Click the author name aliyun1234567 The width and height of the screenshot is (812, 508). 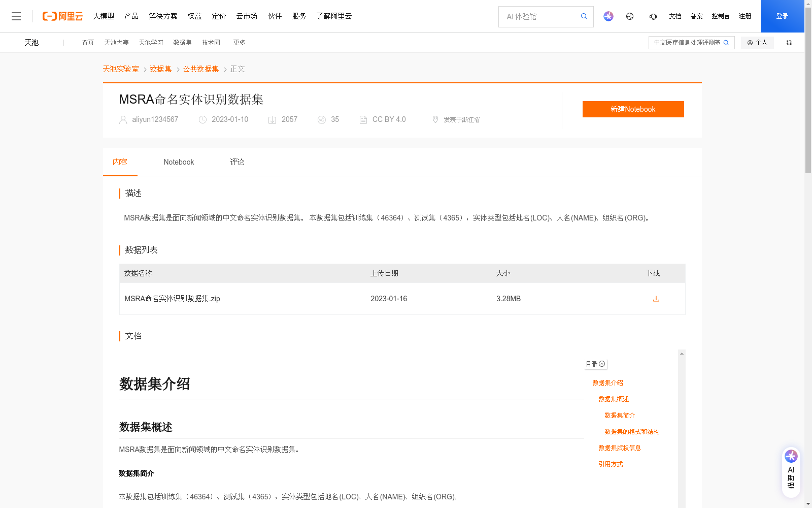tap(155, 119)
